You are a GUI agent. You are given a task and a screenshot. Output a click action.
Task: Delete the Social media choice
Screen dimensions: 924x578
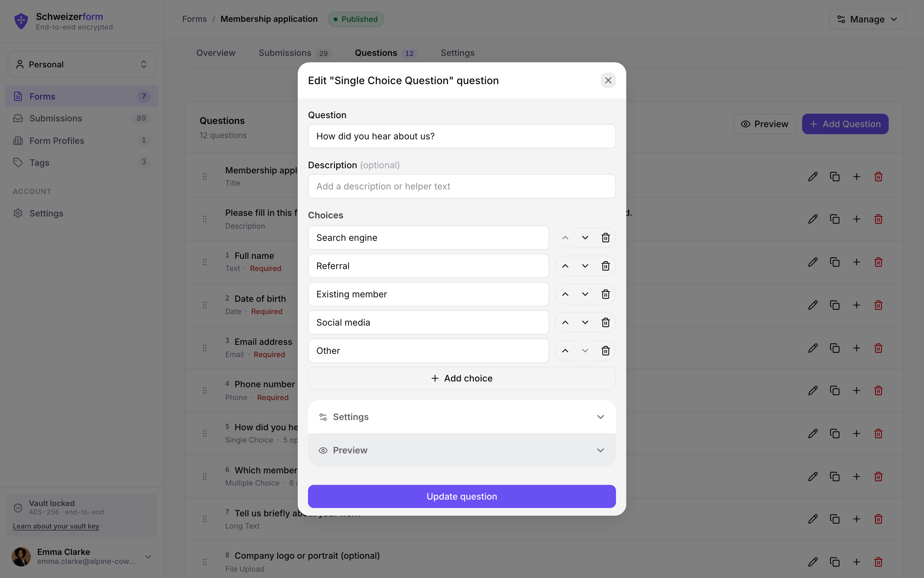click(x=605, y=323)
